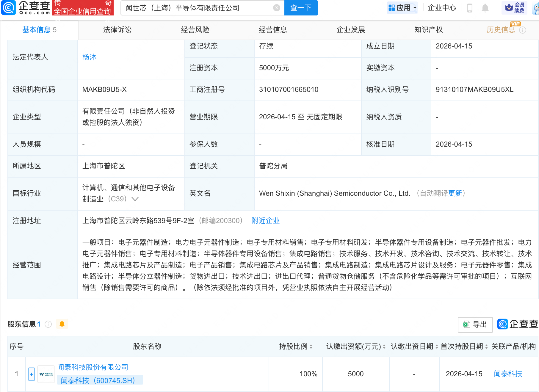Screen dimensions: 539x392
Task: Expand the 闻泰科技 shareholder row plus button
Action: (x=32, y=374)
